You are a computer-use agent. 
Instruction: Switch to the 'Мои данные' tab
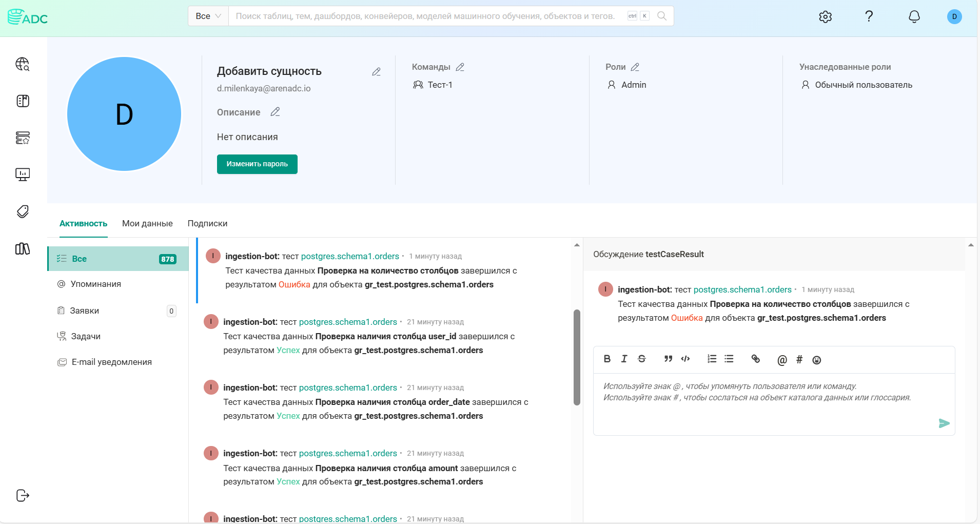[x=147, y=223]
